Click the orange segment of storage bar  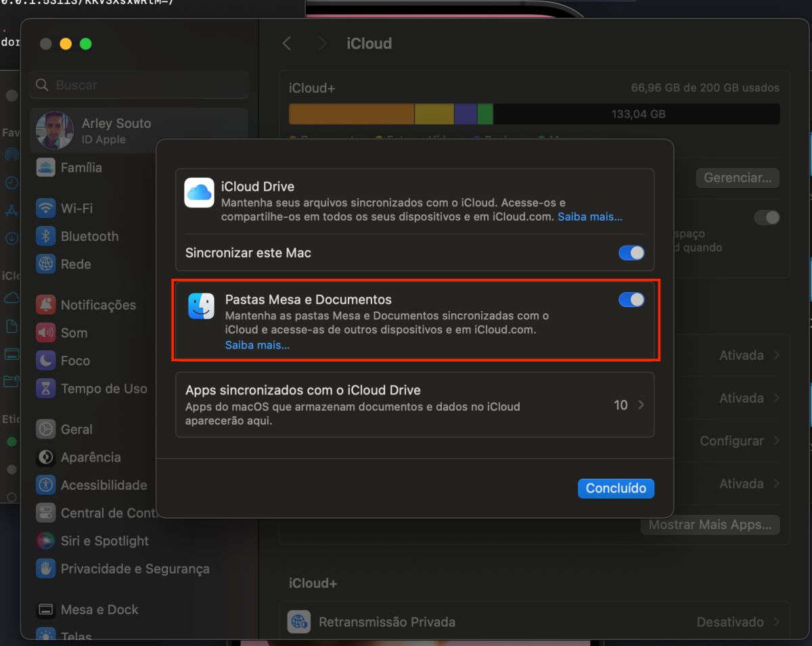click(x=351, y=114)
